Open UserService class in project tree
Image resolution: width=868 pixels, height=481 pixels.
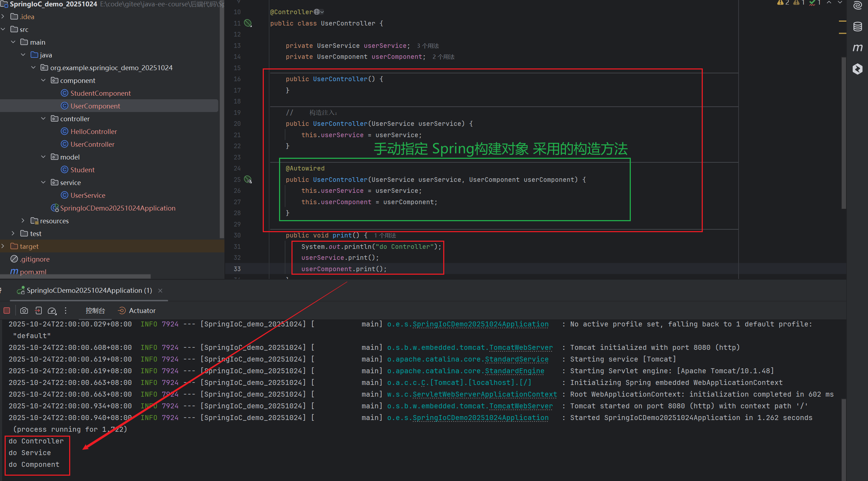click(x=88, y=195)
